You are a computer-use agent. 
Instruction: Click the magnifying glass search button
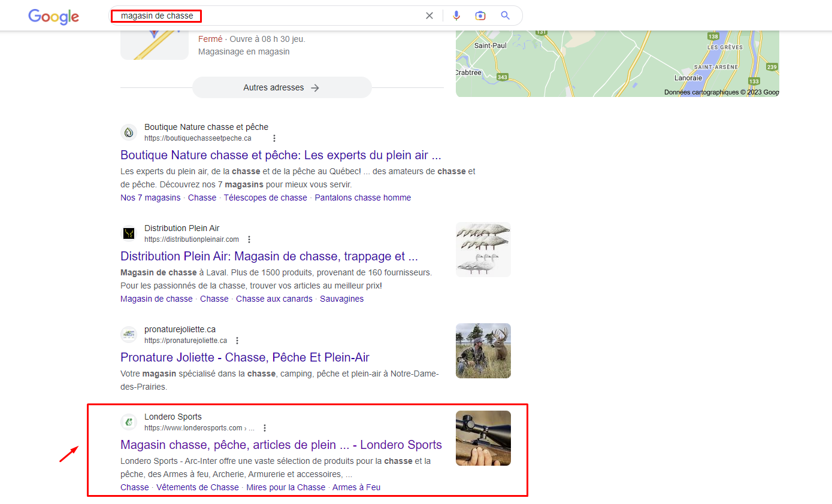[505, 16]
